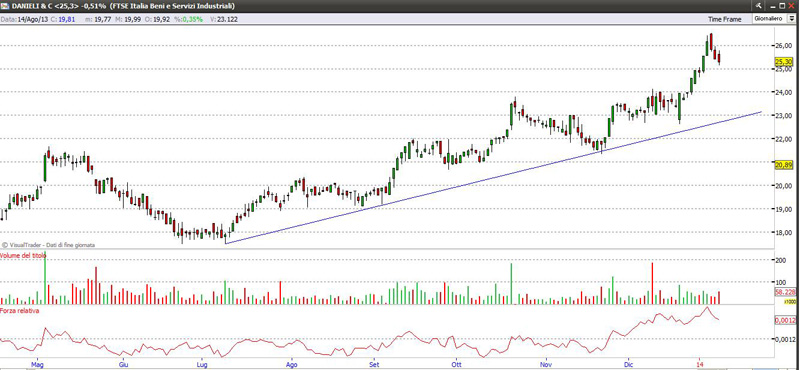The height and width of the screenshot is (370, 800).
Task: Click the yellow 25,30 current price tag
Action: pos(783,62)
